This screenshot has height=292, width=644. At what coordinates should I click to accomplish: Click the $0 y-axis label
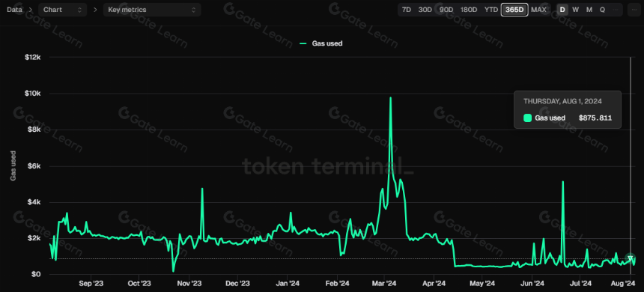tap(36, 274)
